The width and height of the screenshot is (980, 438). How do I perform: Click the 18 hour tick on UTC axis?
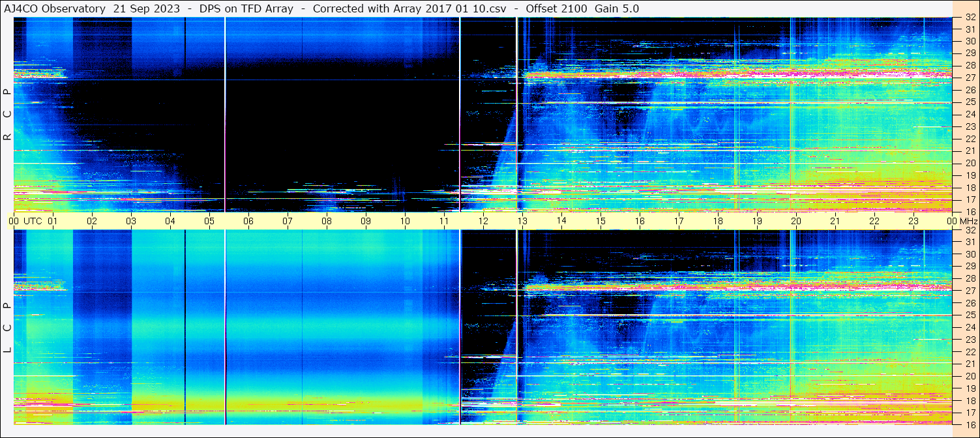coord(718,221)
